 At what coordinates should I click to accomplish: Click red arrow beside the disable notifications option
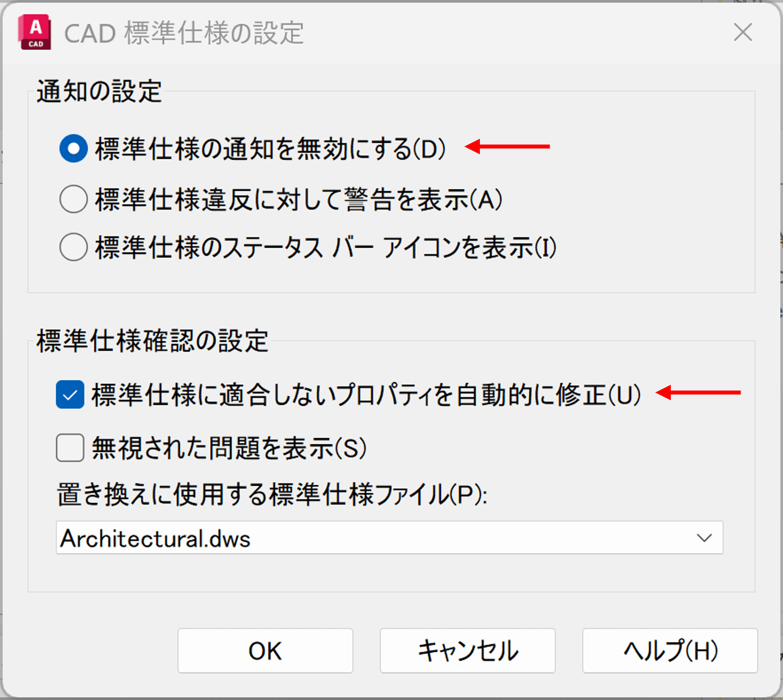(507, 147)
